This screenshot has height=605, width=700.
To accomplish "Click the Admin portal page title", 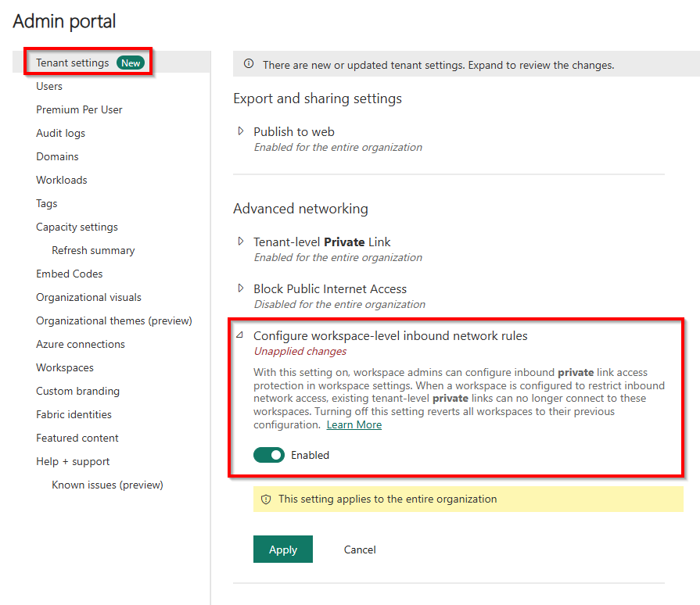I will coord(64,21).
